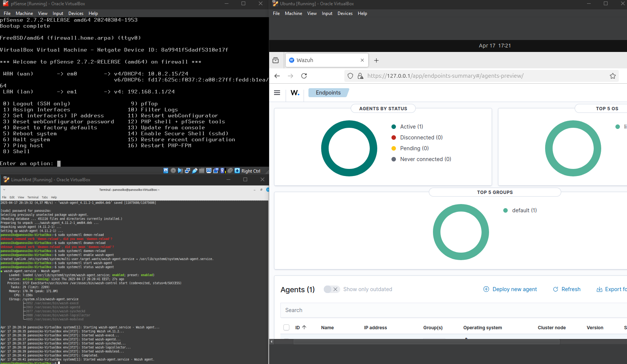Click keyboard capture arrow icon beside Right Ctrl
This screenshot has width=627, height=364.
click(237, 170)
